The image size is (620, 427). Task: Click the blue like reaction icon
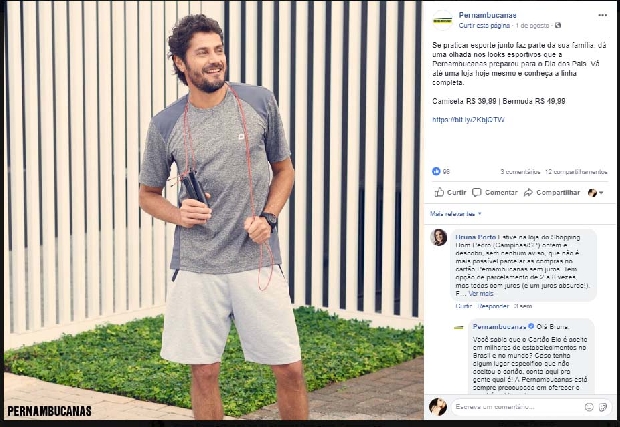pyautogui.click(x=436, y=171)
